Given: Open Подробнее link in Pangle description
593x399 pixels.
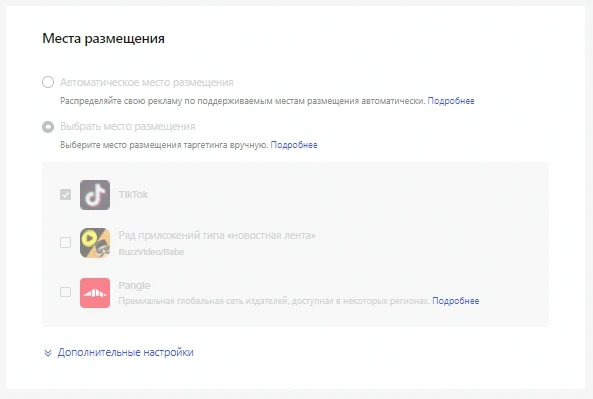Looking at the screenshot, I should tap(456, 301).
